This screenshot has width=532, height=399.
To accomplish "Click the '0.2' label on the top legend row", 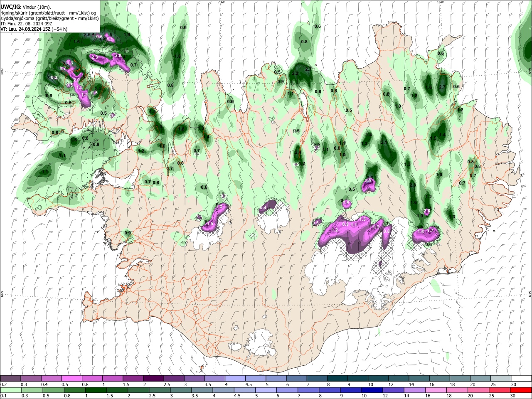I will (4, 384).
